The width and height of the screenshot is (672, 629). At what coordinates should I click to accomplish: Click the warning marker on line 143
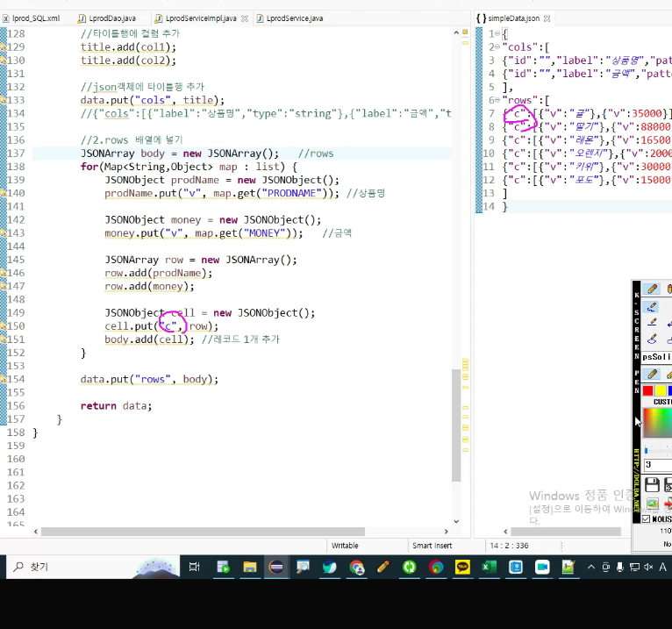3,232
